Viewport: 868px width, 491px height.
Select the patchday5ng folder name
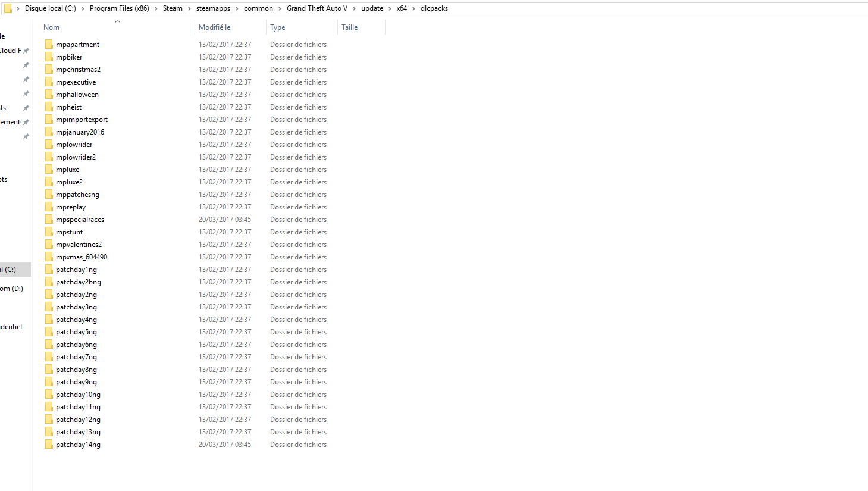click(76, 332)
